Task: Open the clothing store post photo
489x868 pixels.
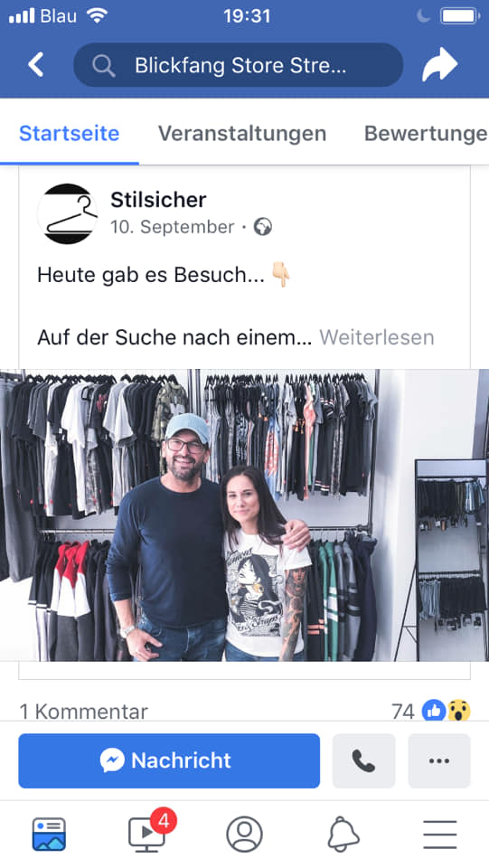Action: pos(244,514)
